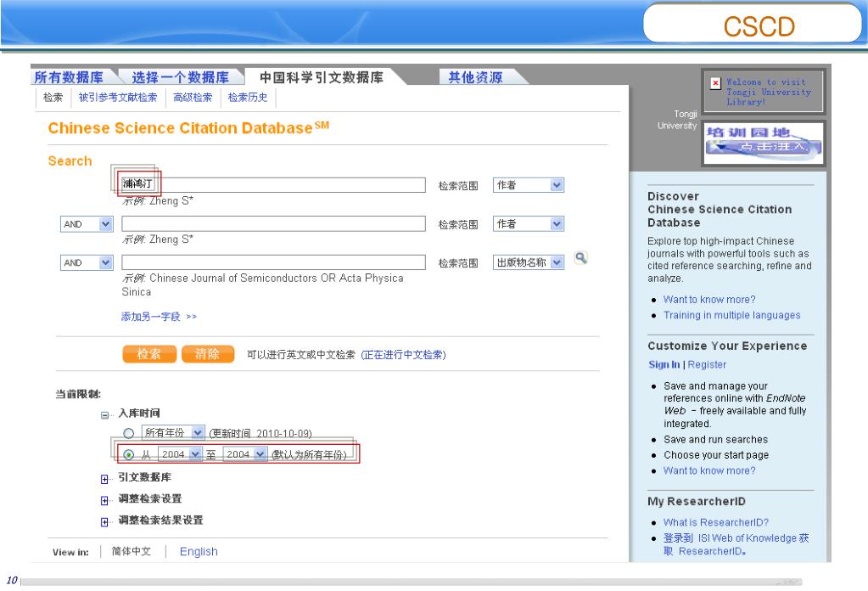Open the 高级检索 menu item
The image size is (868, 591).
click(x=193, y=97)
